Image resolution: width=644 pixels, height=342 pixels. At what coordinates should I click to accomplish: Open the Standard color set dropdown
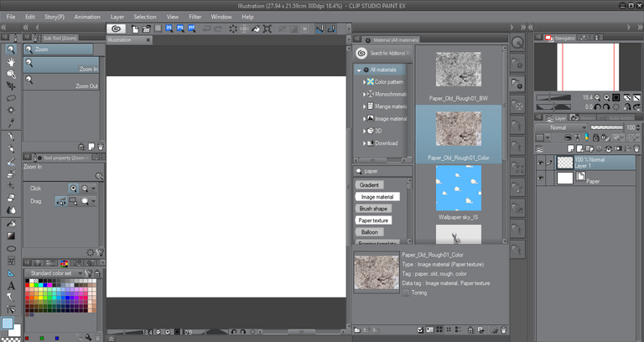[54, 273]
